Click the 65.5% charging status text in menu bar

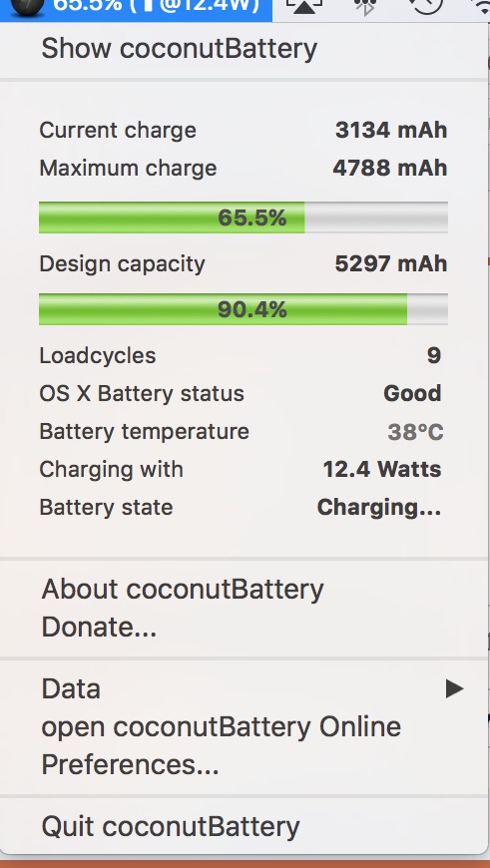156,6
